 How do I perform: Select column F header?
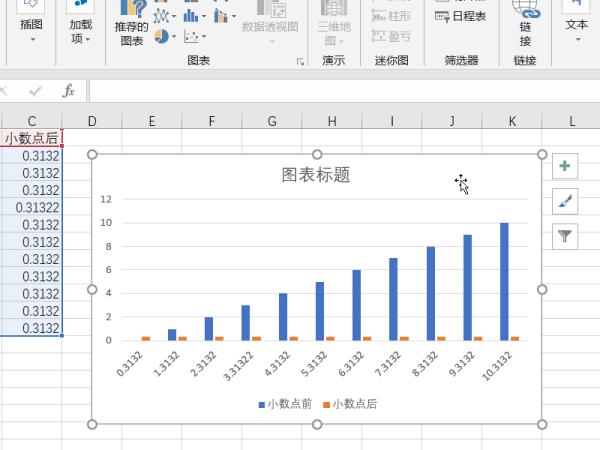(212, 121)
